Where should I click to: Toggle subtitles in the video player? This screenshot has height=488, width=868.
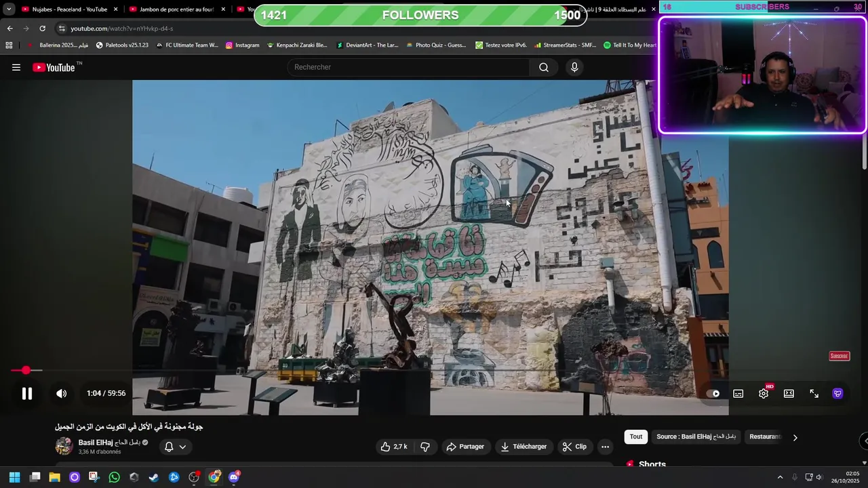click(738, 394)
